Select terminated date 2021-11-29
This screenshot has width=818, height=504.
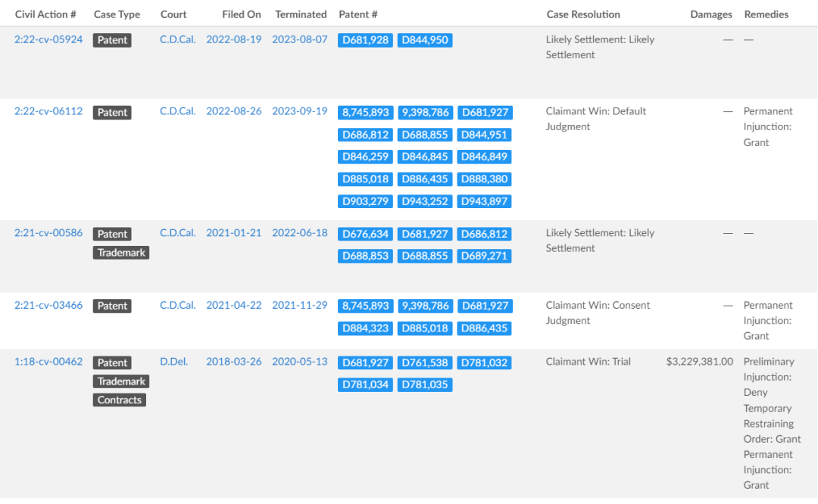pos(300,306)
